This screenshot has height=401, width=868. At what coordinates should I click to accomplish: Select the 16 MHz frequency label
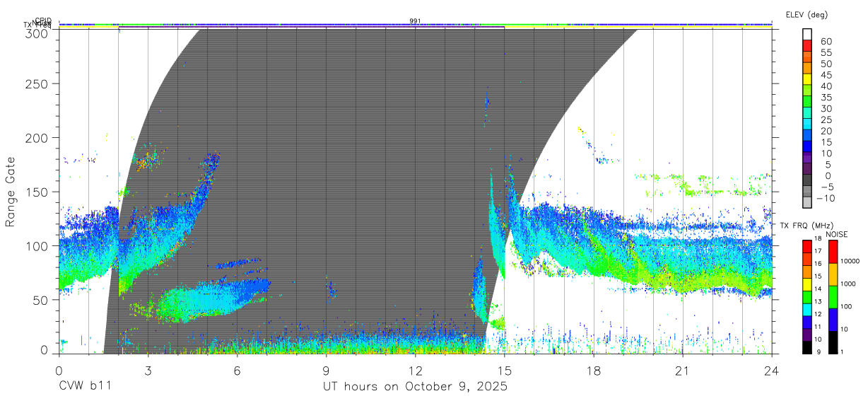[818, 264]
